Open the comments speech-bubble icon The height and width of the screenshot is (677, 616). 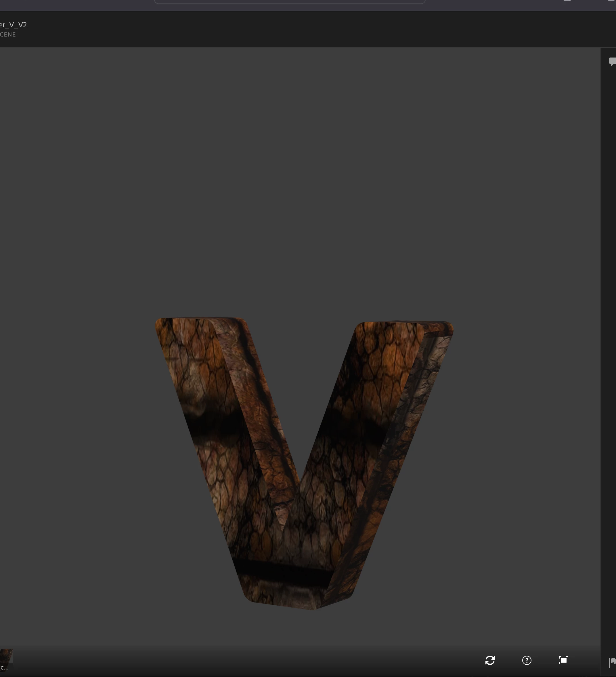tap(612, 62)
